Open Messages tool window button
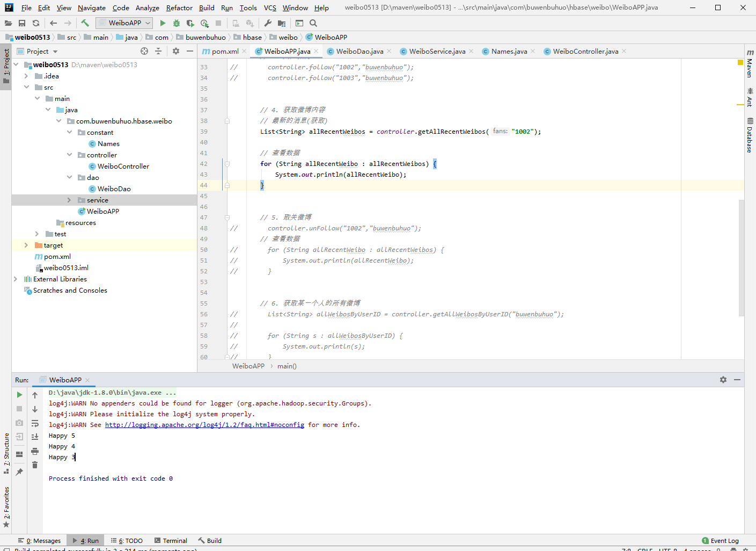756x551 pixels. (40, 541)
